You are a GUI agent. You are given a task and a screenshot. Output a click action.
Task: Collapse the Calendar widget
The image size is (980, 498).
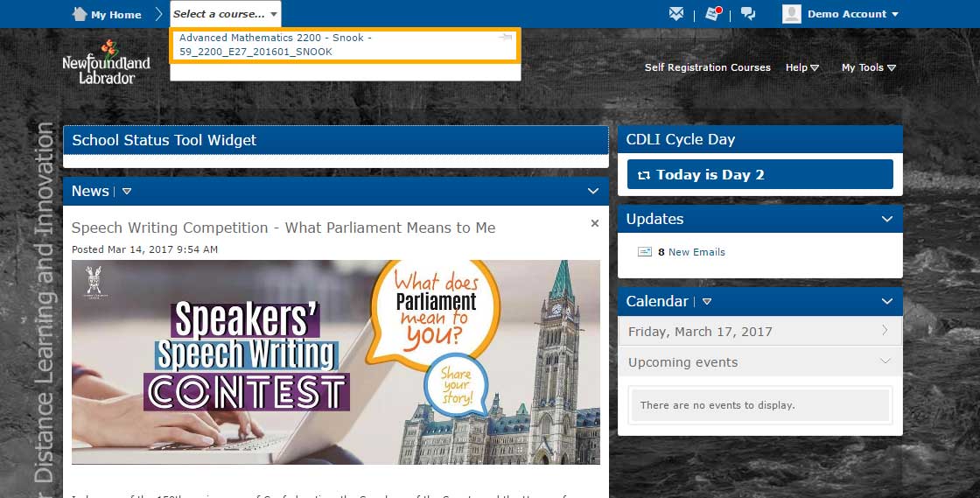click(x=887, y=301)
